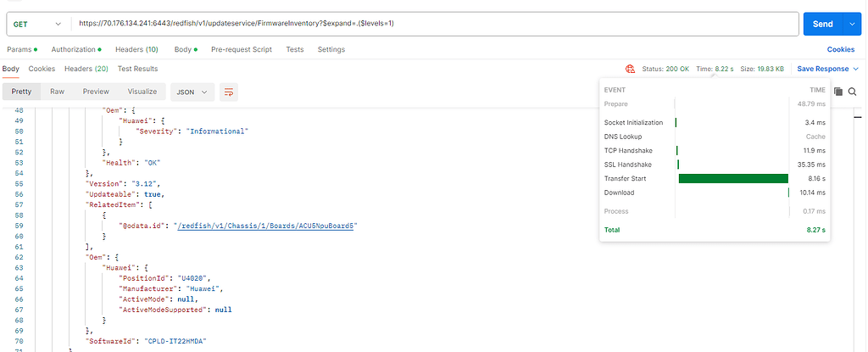Expand the Send button arrow options
This screenshot has height=352, width=868.
[x=853, y=24]
